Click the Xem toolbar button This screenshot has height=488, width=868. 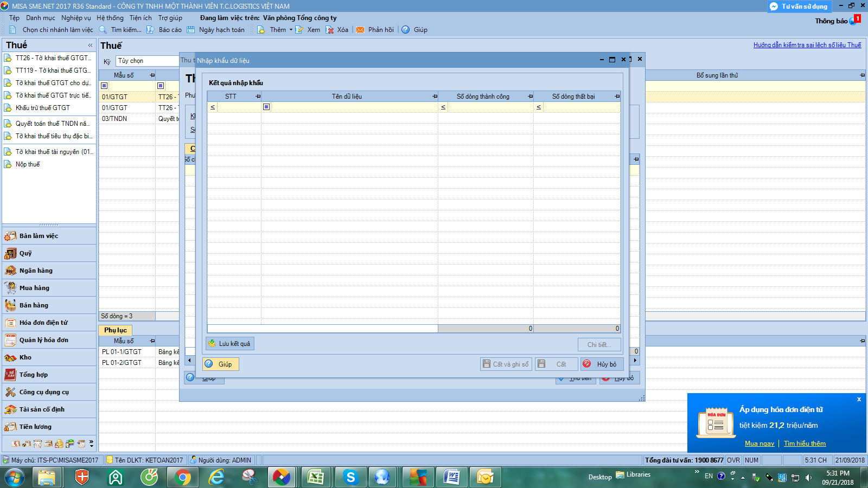pos(308,30)
